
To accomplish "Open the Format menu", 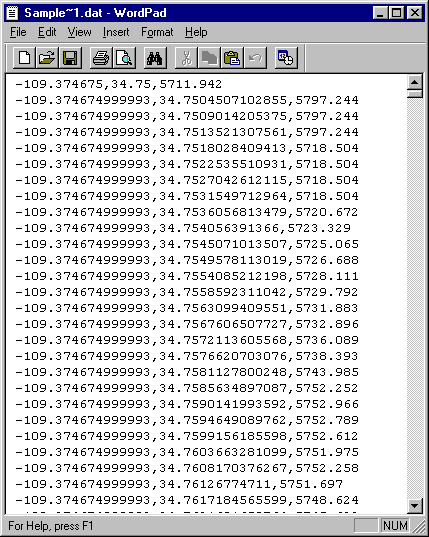I will 157,32.
